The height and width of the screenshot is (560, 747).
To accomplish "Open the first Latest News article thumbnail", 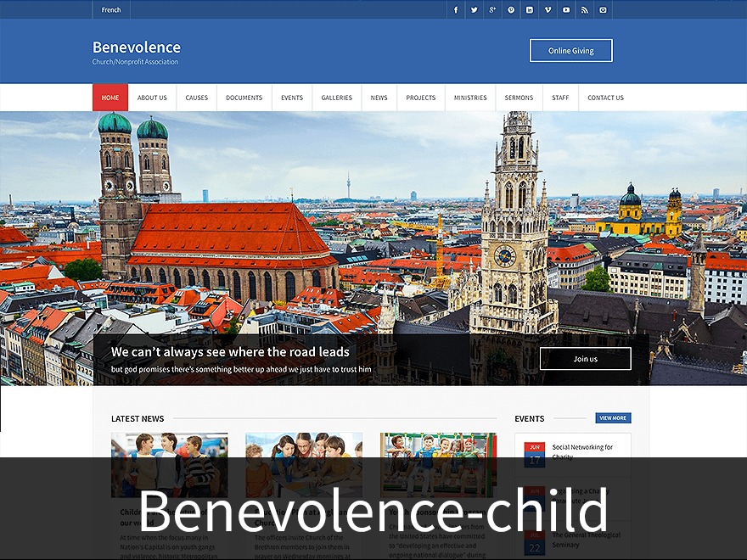I will click(x=169, y=463).
